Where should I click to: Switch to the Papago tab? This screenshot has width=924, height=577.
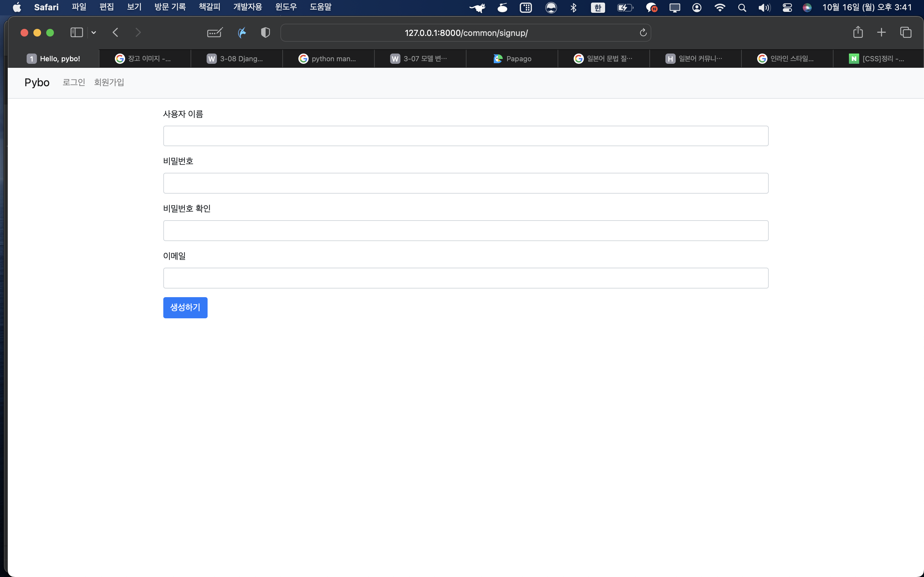512,59
